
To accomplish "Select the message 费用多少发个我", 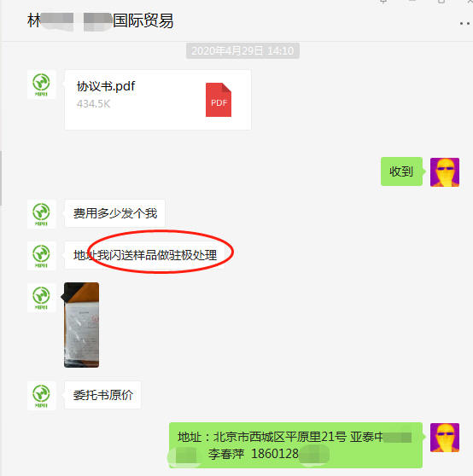I will point(114,213).
